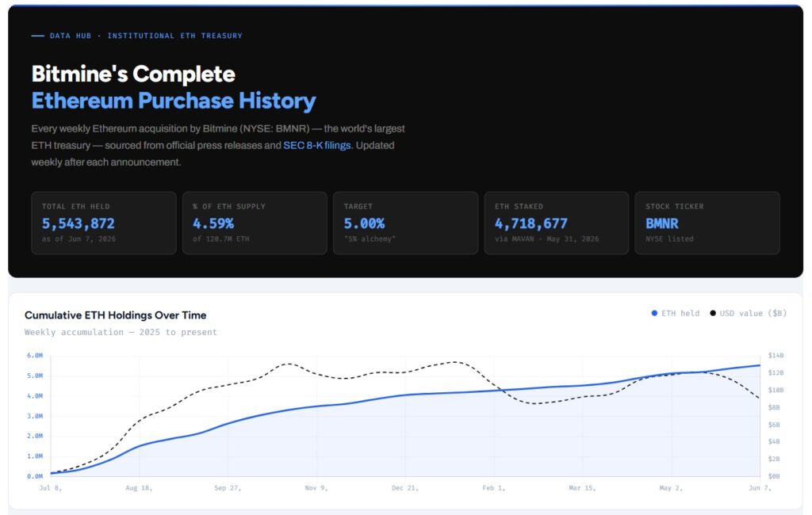
Task: Click the black USD value legend dot
Action: (x=713, y=313)
